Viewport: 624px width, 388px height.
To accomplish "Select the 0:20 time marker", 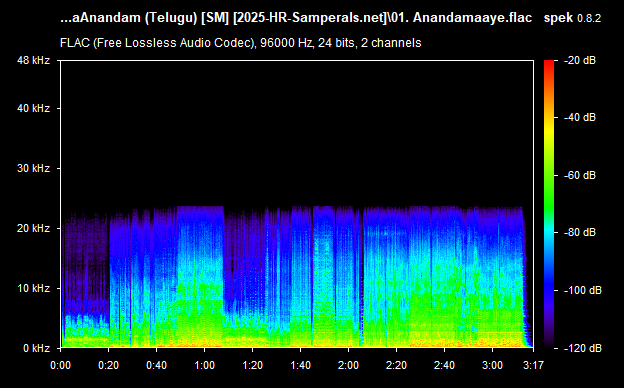I will (x=109, y=365).
